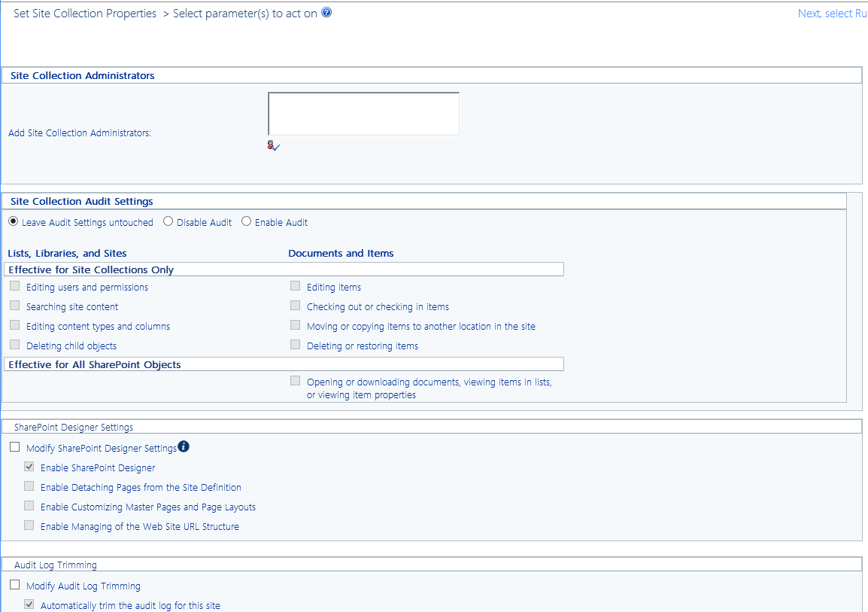Toggle Enable Detaching Pages from the Site Definition
This screenshot has width=868, height=612.
pos(29,486)
